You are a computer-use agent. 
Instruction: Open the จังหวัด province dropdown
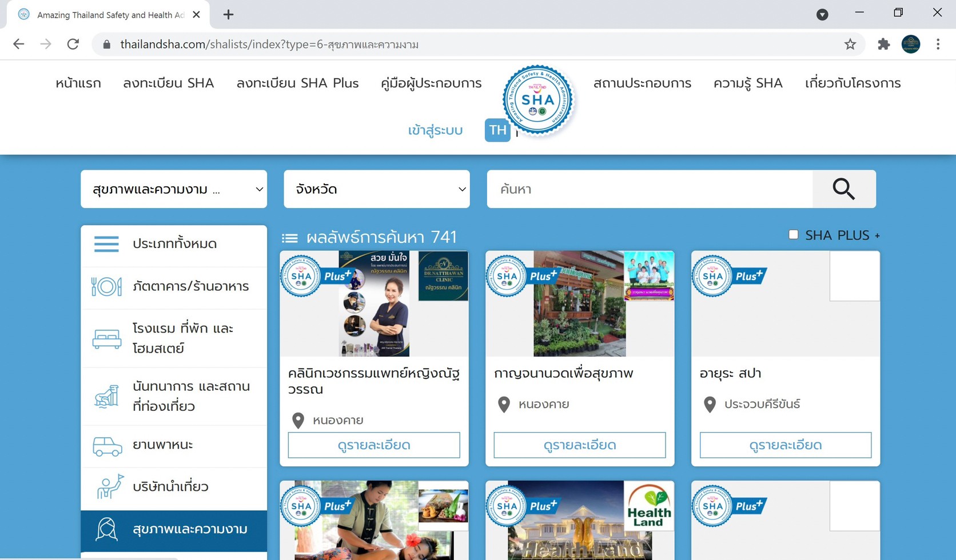coord(377,189)
